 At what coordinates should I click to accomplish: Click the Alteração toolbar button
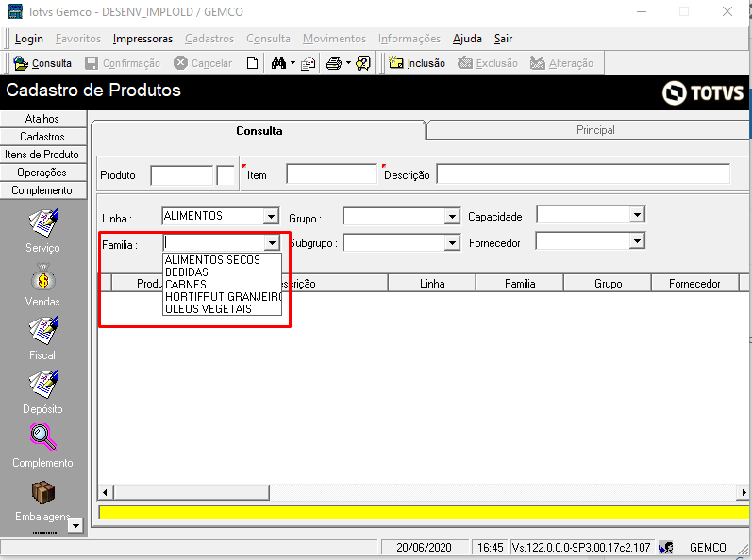point(561,63)
